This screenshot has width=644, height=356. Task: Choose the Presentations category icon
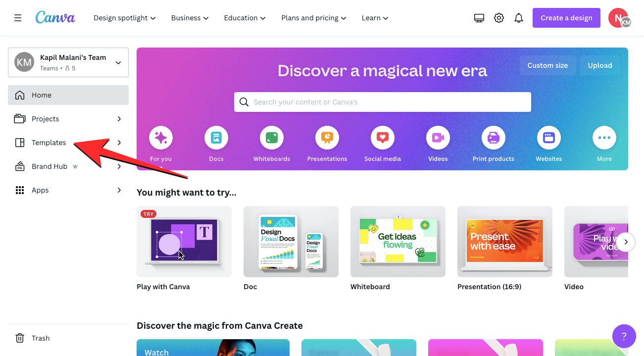327,138
